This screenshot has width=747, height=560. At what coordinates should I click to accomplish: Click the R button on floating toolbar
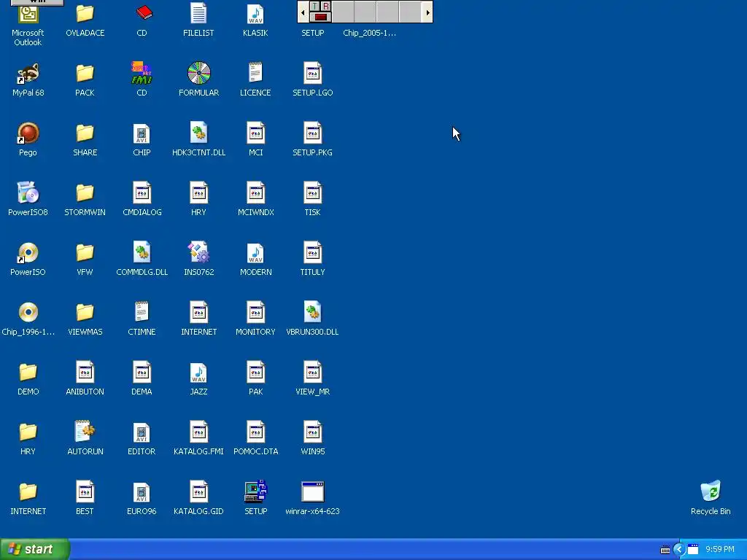326,6
